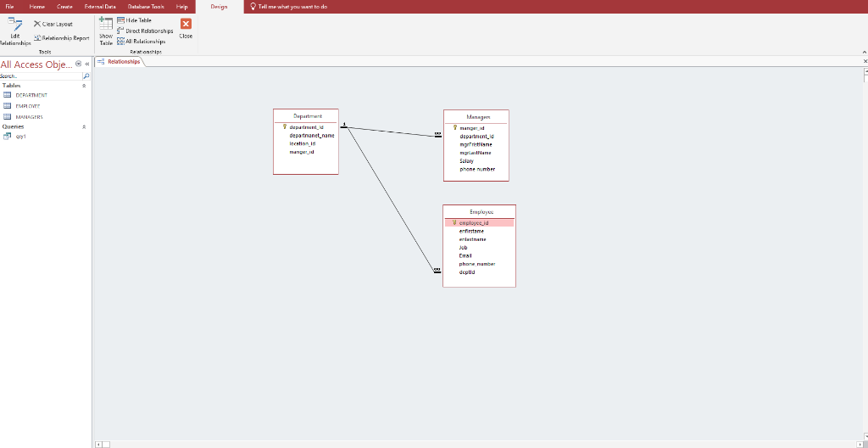Image resolution: width=868 pixels, height=448 pixels.
Task: Select mgrFristName field
Action: pyautogui.click(x=476, y=145)
